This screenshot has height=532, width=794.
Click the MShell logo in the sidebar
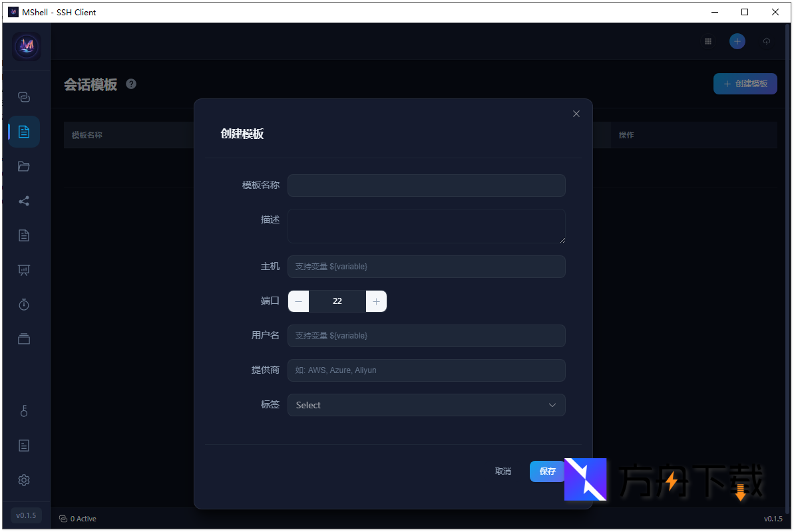[x=27, y=46]
